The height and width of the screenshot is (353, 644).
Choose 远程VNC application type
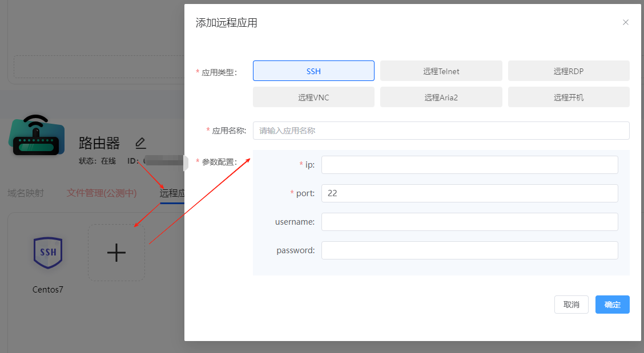pyautogui.click(x=313, y=98)
